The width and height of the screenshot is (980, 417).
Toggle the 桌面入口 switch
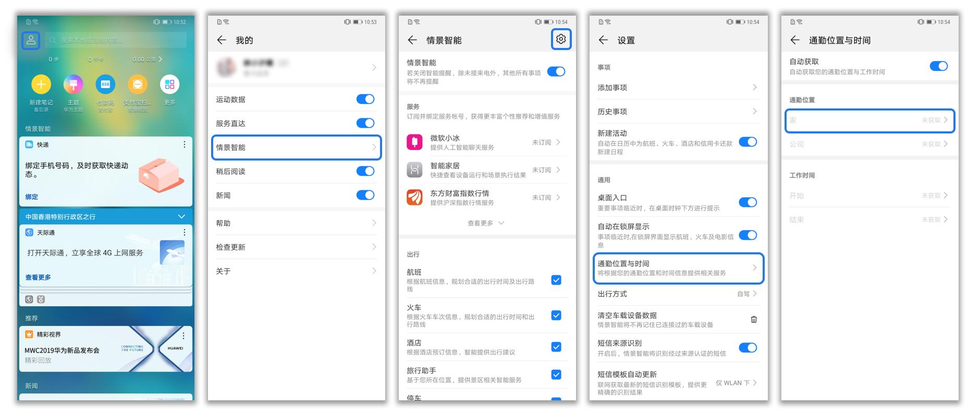748,202
